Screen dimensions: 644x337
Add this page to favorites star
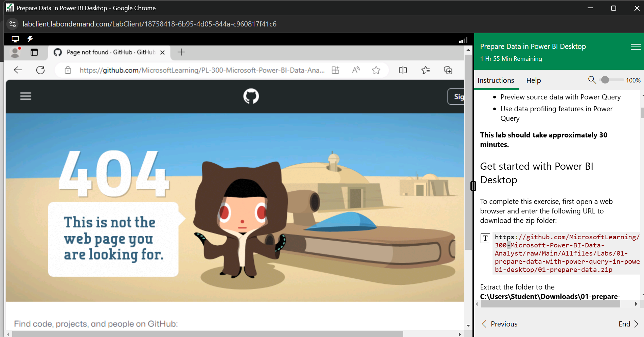[x=376, y=70]
